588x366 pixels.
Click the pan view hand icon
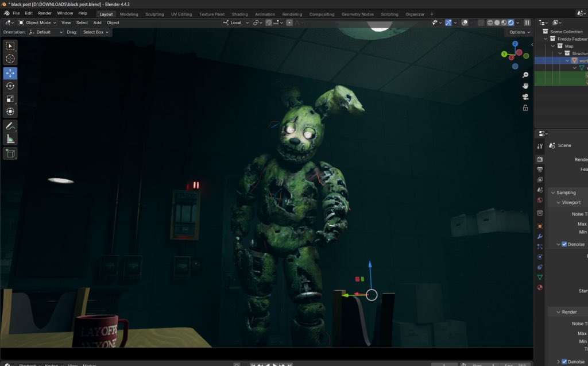[525, 86]
